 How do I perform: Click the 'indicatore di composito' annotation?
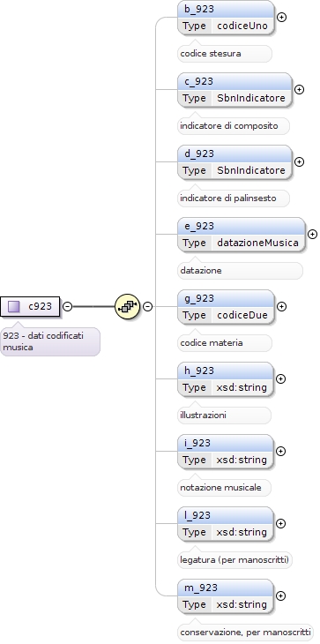coord(234,126)
